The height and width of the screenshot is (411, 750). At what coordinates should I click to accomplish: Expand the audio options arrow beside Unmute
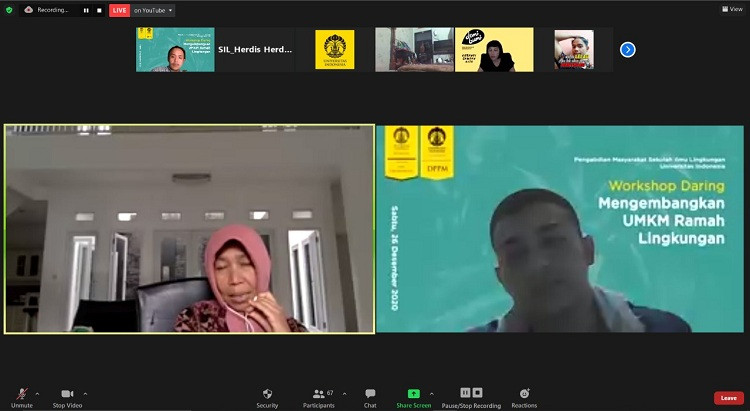39,393
